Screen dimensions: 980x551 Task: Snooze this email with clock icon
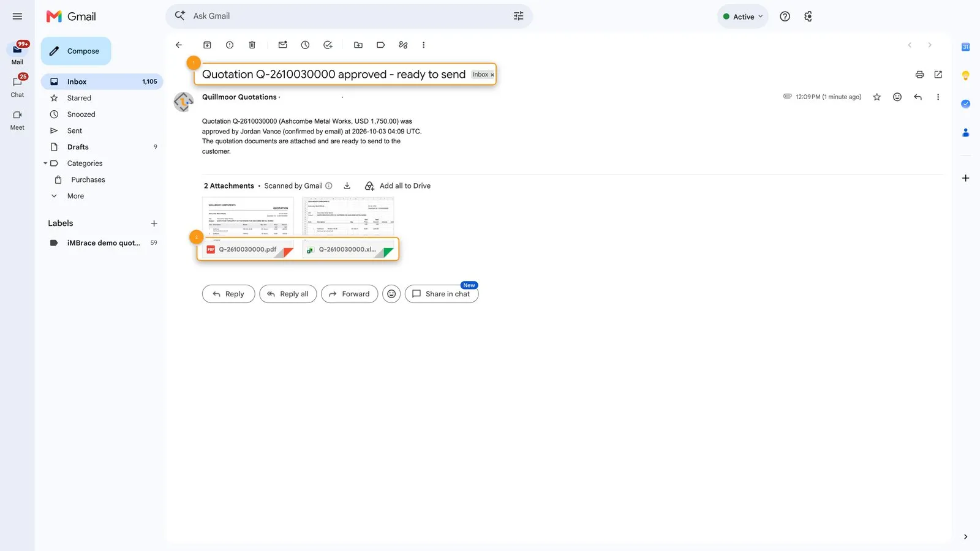[305, 45]
